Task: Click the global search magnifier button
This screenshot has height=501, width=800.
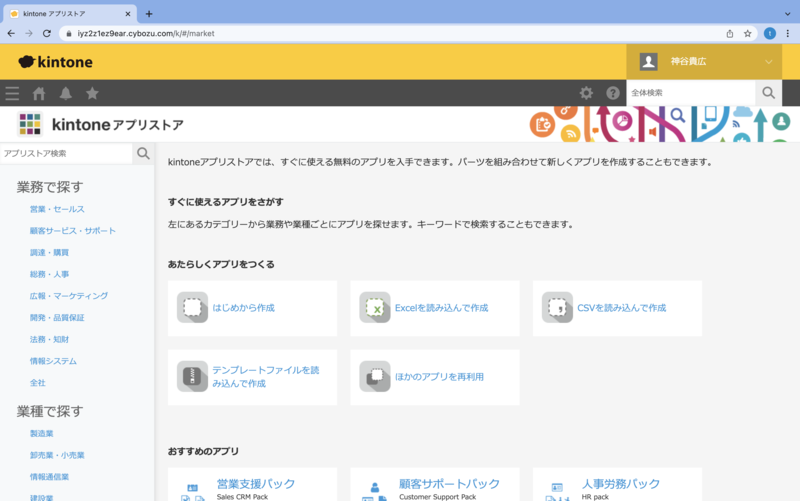Action: (768, 93)
